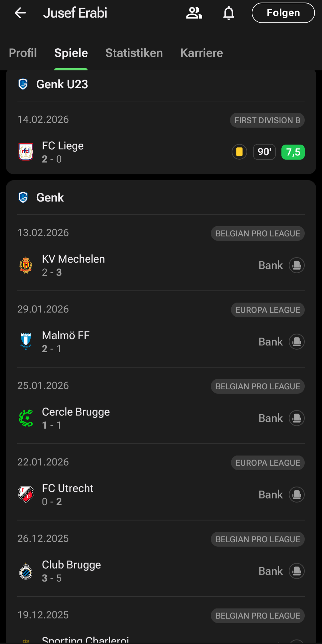Tap the FC Utrecht club crest
The width and height of the screenshot is (322, 644).
(x=26, y=495)
